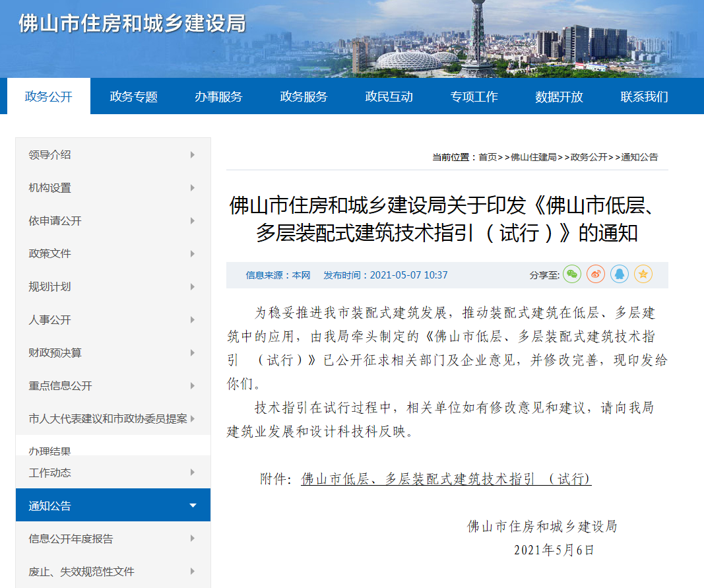Share article to Weibo

tap(596, 275)
